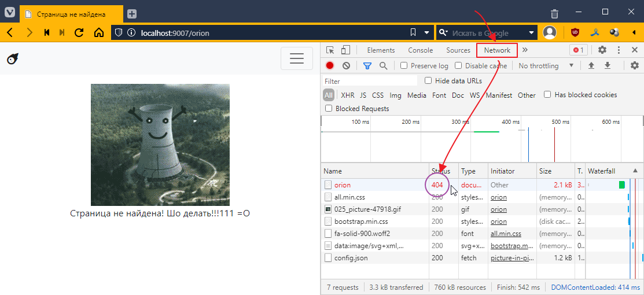Toggle Hide data URLs checkbox
This screenshot has width=644, height=295.
[x=428, y=81]
